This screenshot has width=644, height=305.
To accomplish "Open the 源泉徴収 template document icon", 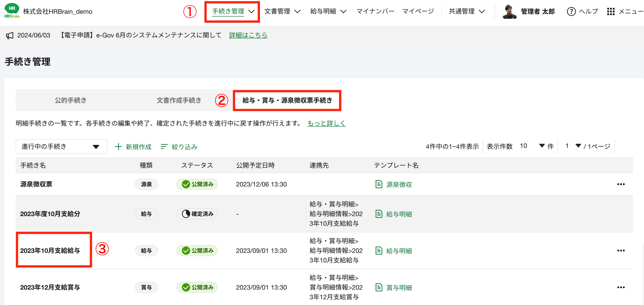I will pyautogui.click(x=379, y=184).
